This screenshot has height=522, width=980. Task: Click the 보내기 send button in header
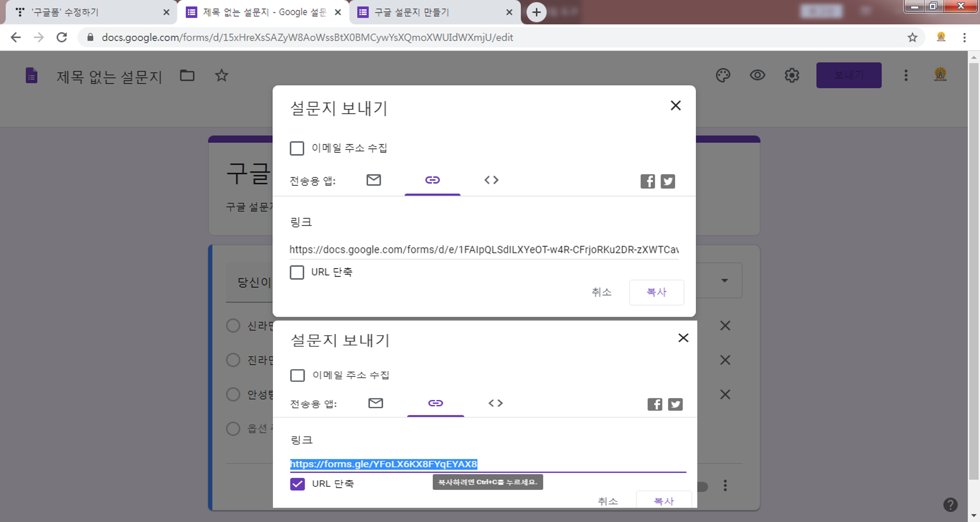click(849, 75)
